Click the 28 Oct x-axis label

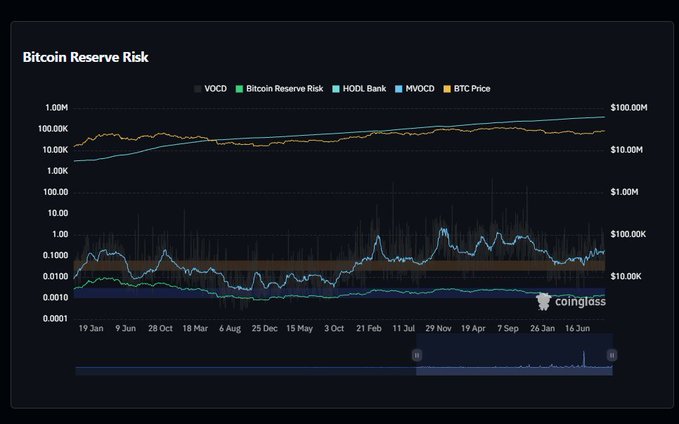tap(160, 329)
